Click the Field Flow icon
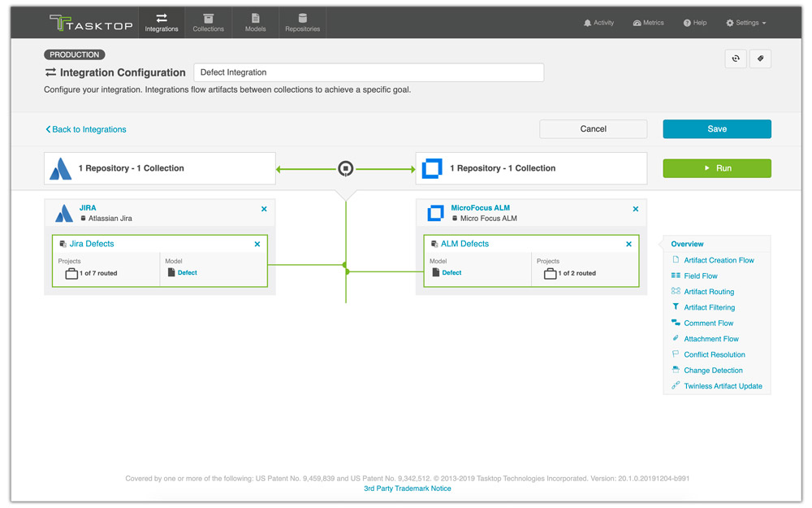The height and width of the screenshot is (508, 812). pos(676,276)
